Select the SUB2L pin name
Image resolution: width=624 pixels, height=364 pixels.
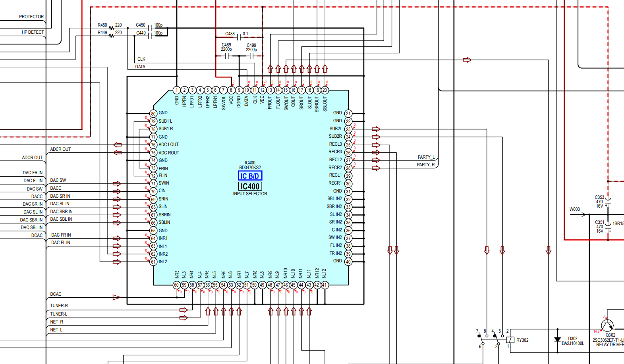click(x=336, y=129)
